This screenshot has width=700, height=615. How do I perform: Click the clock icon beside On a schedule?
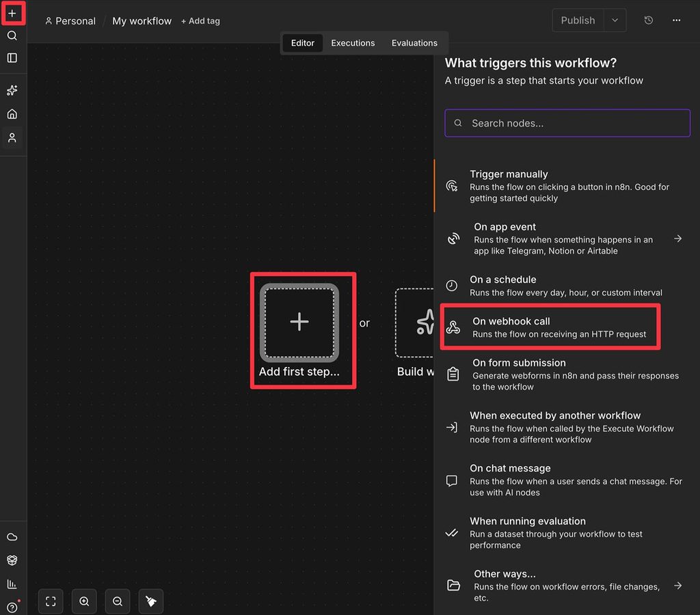[451, 286]
